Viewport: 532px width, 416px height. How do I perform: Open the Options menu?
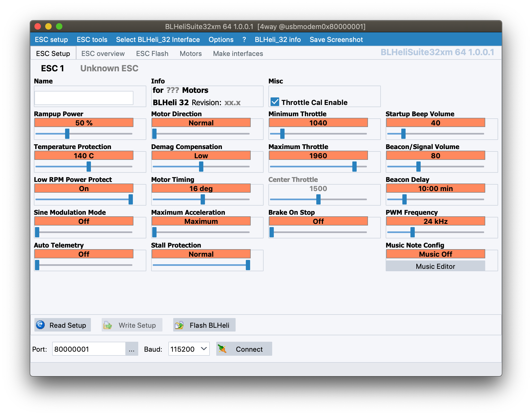(x=221, y=40)
